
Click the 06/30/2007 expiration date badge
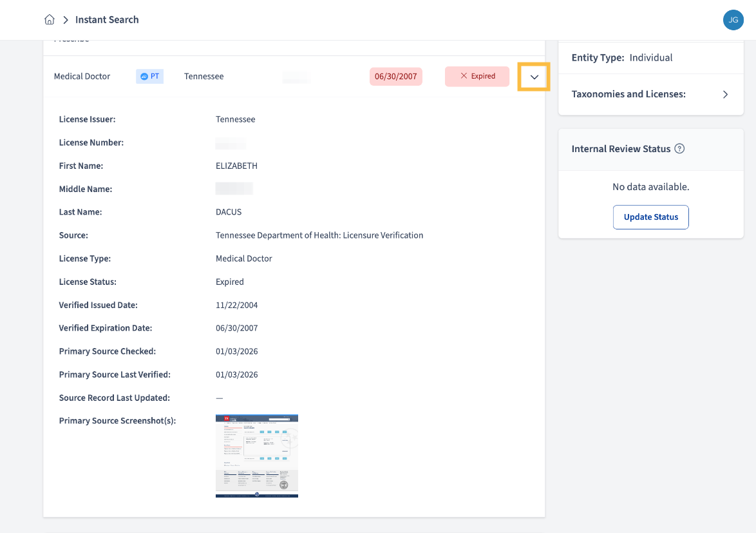pos(396,76)
